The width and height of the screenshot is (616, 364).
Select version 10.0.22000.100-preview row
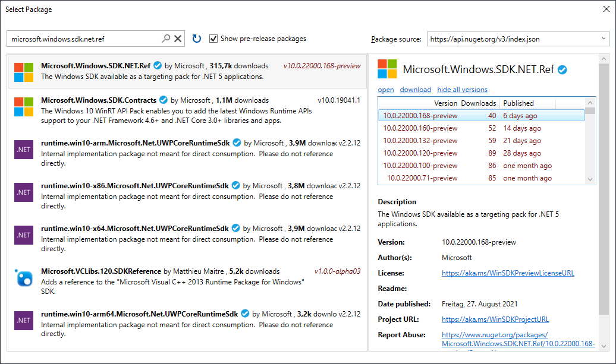pos(481,166)
